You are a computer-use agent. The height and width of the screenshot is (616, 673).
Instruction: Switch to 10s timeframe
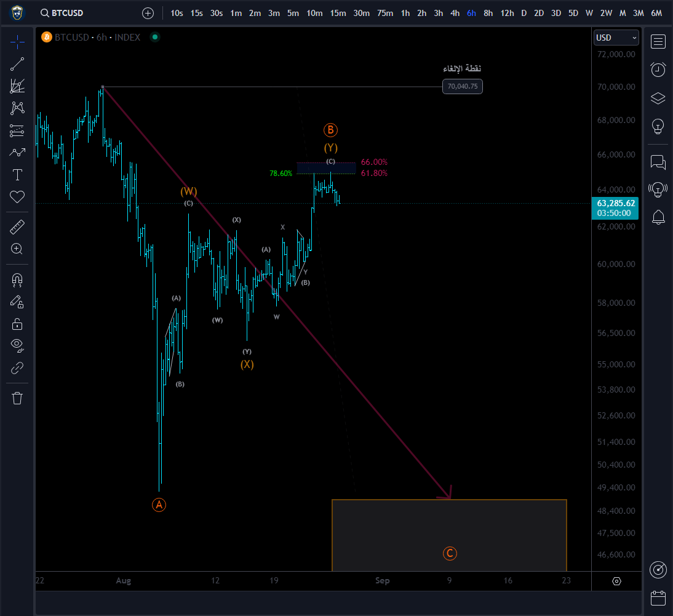177,14
